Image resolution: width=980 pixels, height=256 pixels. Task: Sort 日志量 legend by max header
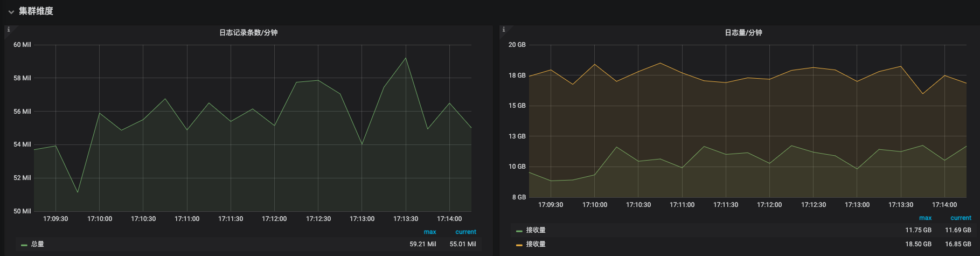pyautogui.click(x=925, y=218)
